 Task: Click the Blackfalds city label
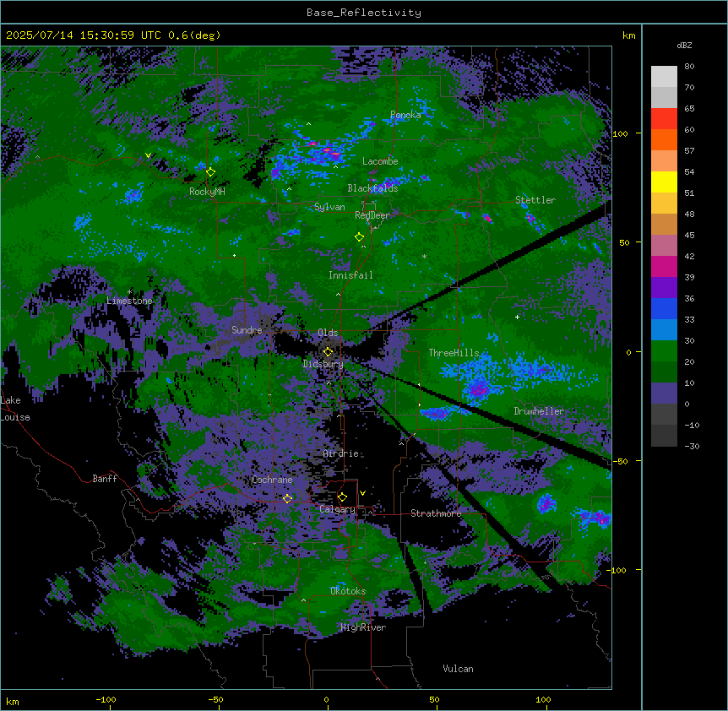pos(372,188)
